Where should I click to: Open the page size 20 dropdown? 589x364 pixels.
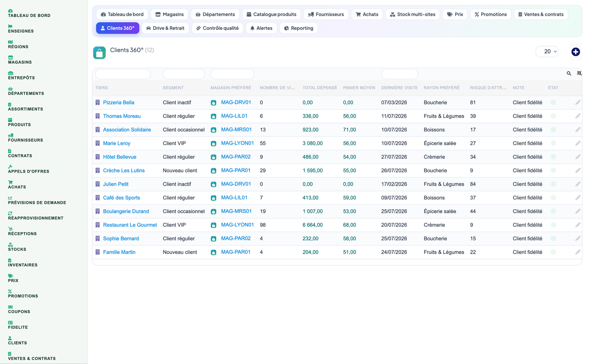(547, 51)
